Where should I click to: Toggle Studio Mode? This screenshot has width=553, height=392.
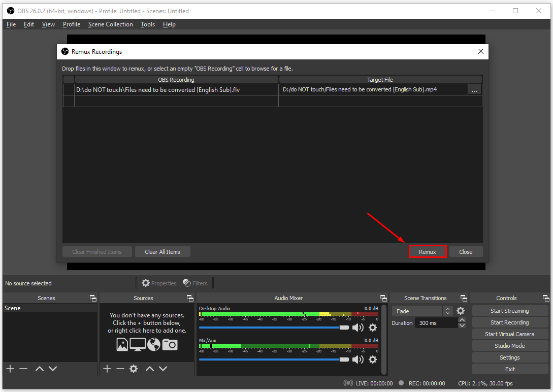coord(510,346)
